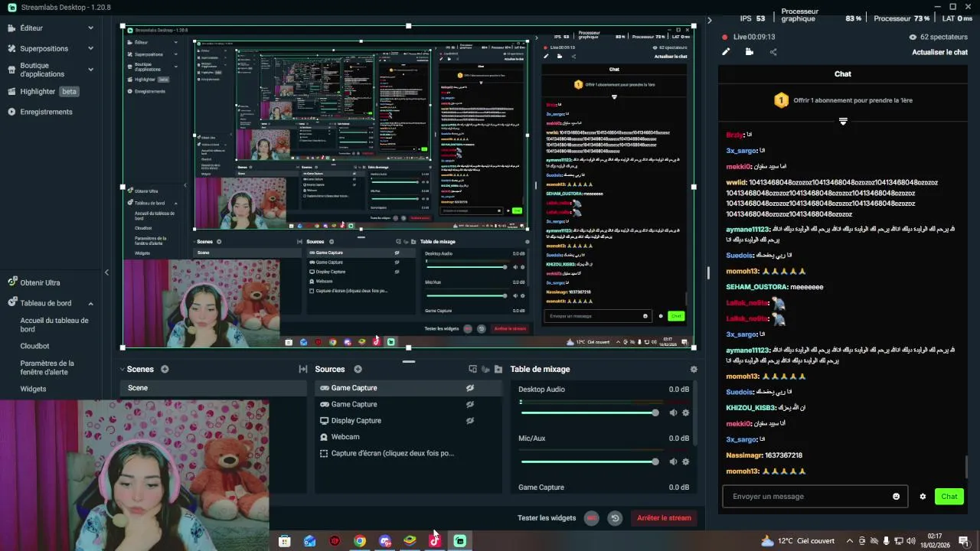Open Windows notification center icon
The image size is (980, 551).
963,541
